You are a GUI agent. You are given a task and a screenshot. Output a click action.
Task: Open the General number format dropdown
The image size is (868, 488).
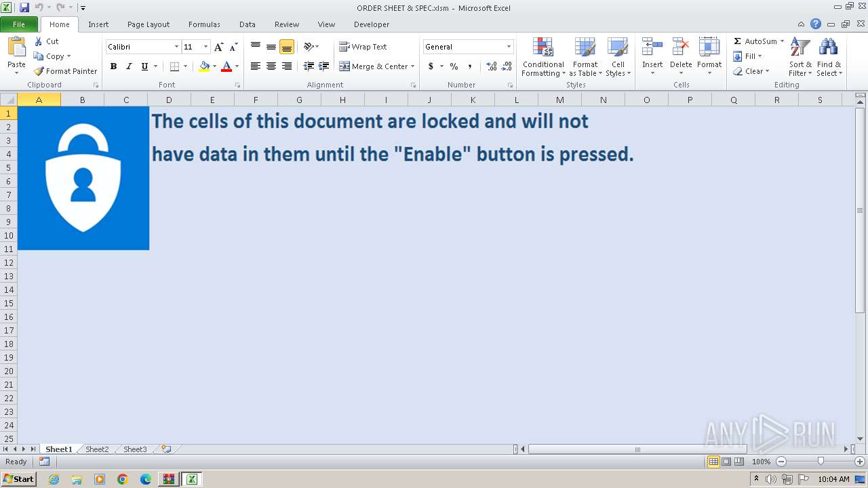[x=509, y=47]
